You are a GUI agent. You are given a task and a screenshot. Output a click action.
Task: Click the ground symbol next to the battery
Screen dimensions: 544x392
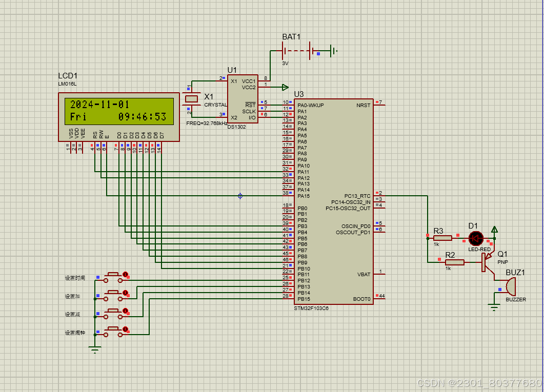[333, 51]
